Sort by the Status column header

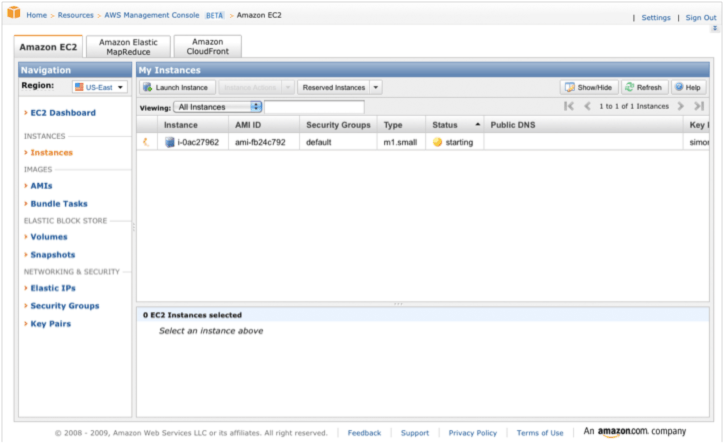click(455, 125)
